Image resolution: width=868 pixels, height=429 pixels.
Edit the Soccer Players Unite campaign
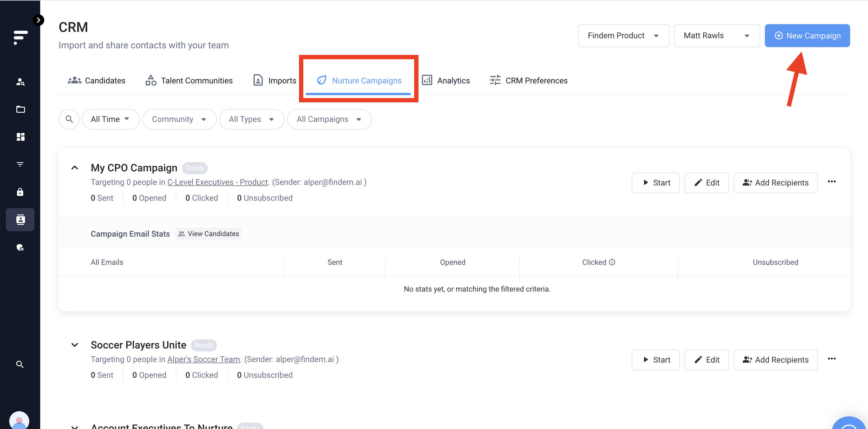coord(707,359)
